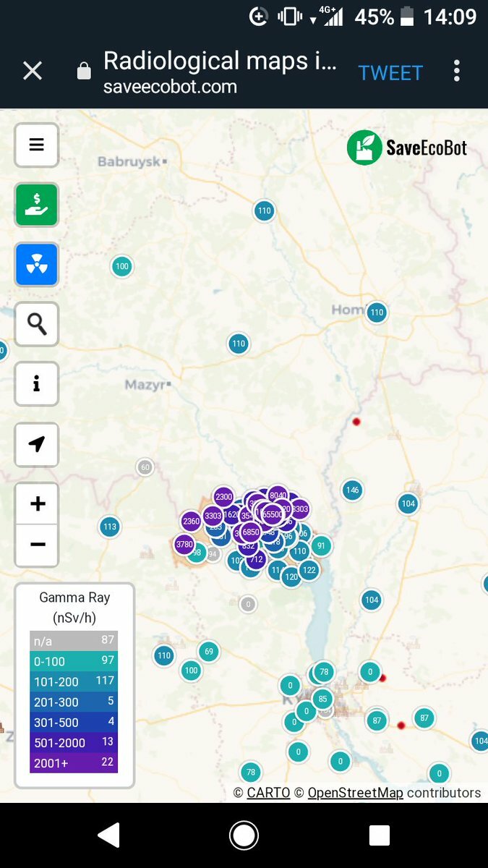Toggle the blue radiation layer button

[37, 265]
